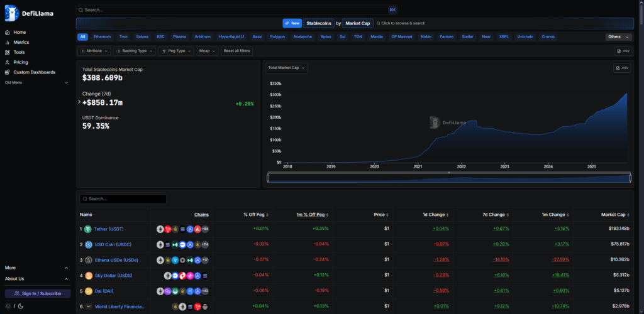Viewport: 644px width, 314px height.
Task: Expand the Others chains dropdown
Action: pyautogui.click(x=618, y=37)
